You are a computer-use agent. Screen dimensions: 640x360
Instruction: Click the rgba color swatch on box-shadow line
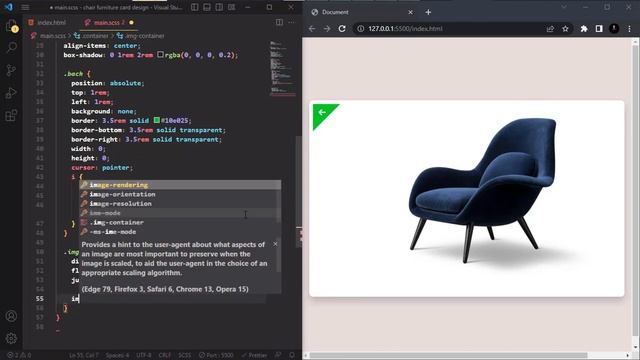click(x=160, y=55)
